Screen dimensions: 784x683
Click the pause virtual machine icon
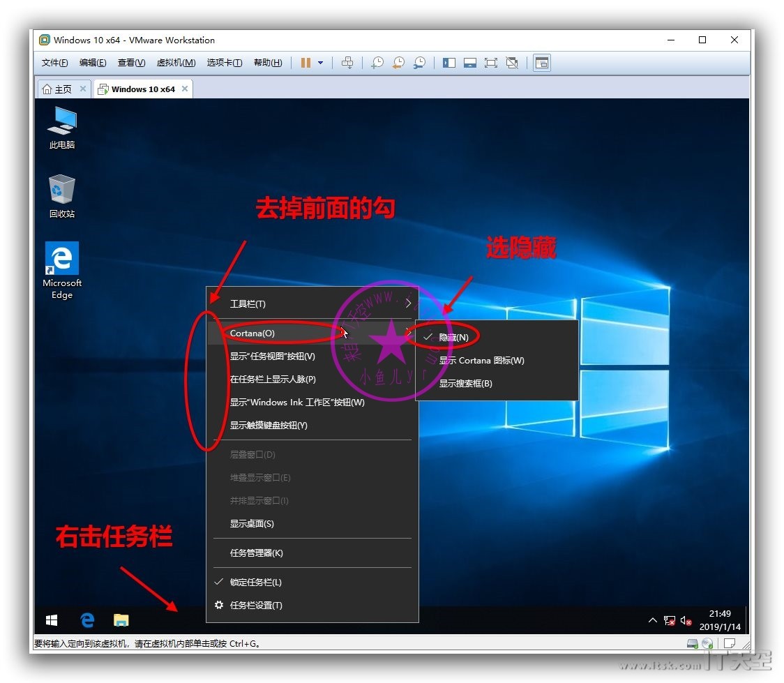click(306, 63)
